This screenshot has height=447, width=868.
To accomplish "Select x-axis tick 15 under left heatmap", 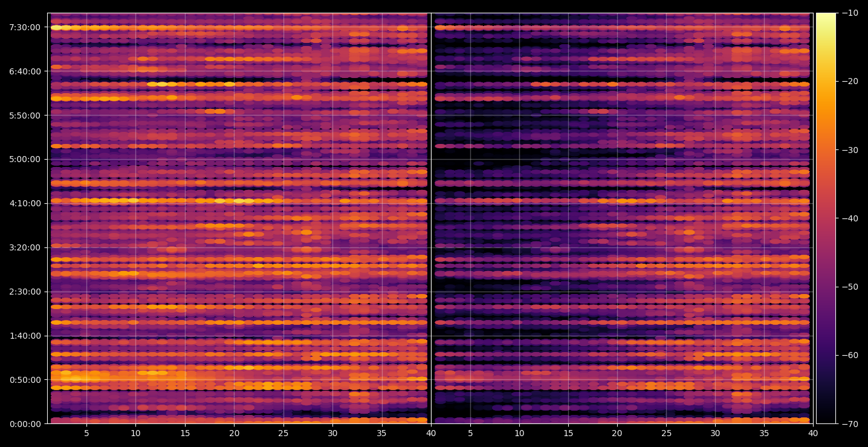I will [185, 433].
